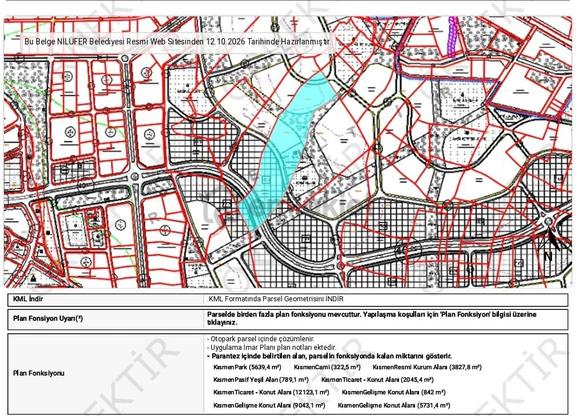Image resolution: width=576 pixels, height=416 pixels.
Task: Open 'Uygulama Imar Planı plan notları ektedir.' note
Action: pyautogui.click(x=271, y=347)
